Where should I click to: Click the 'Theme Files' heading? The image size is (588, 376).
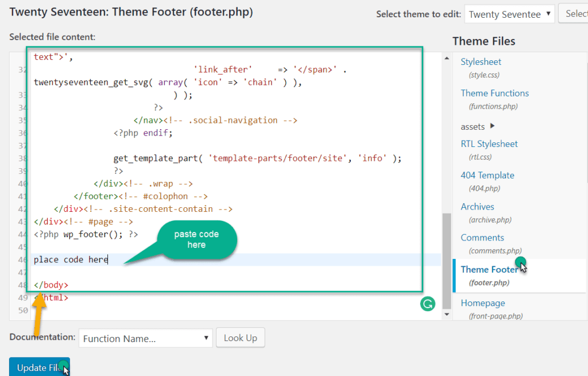[x=483, y=41]
